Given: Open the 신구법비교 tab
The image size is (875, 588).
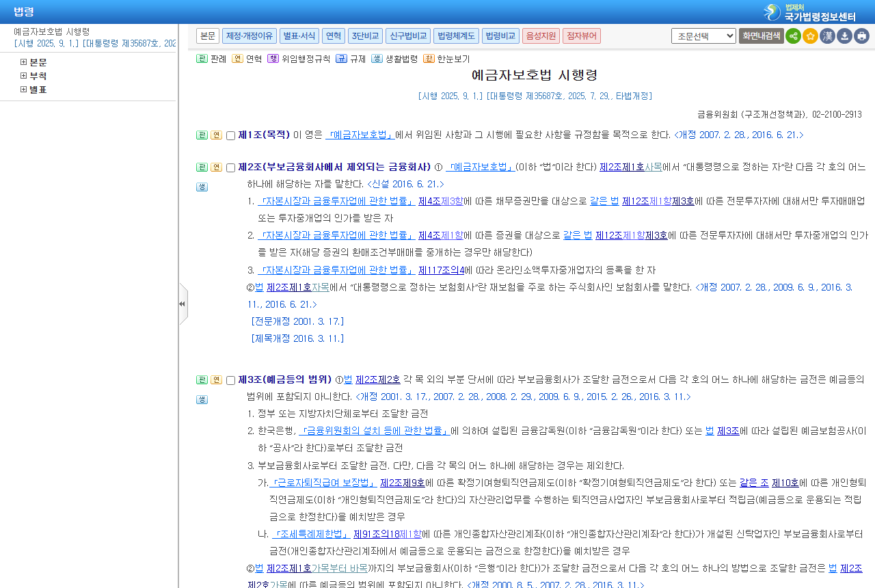Looking at the screenshot, I should pyautogui.click(x=407, y=36).
